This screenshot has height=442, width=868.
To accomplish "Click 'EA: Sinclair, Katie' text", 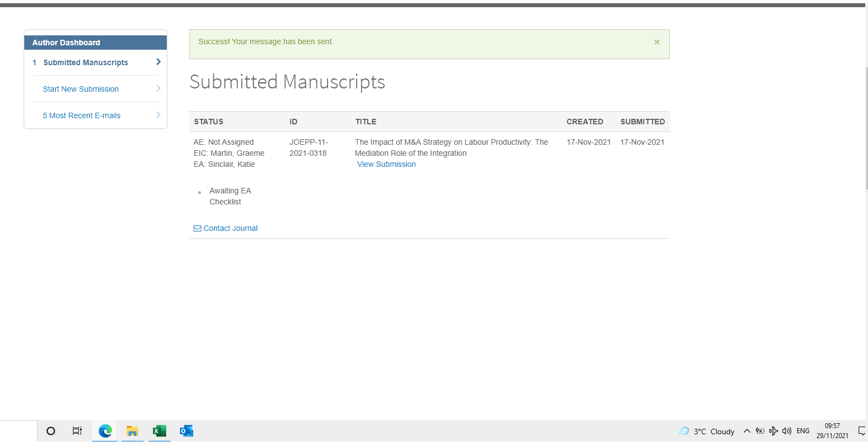I will (224, 164).
